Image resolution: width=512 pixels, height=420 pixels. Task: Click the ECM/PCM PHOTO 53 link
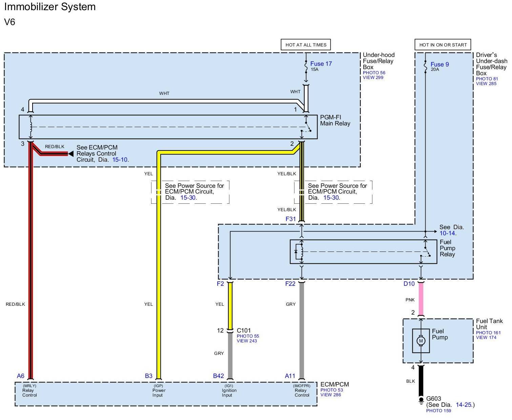click(331, 390)
